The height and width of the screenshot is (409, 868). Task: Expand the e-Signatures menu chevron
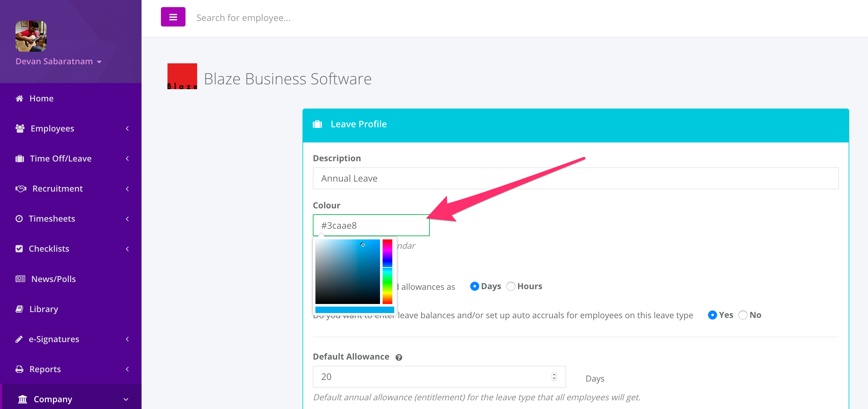(x=127, y=339)
